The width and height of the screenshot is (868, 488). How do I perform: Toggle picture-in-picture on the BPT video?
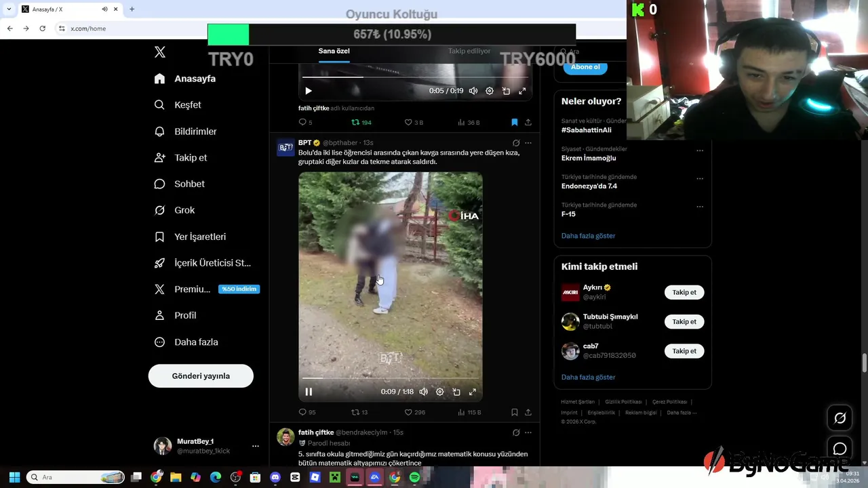point(456,392)
